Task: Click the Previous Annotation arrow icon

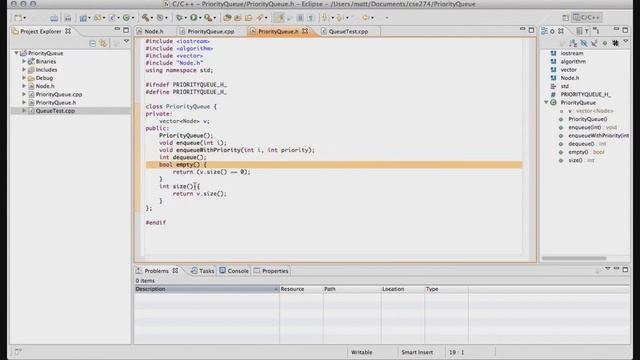Action: click(x=340, y=18)
